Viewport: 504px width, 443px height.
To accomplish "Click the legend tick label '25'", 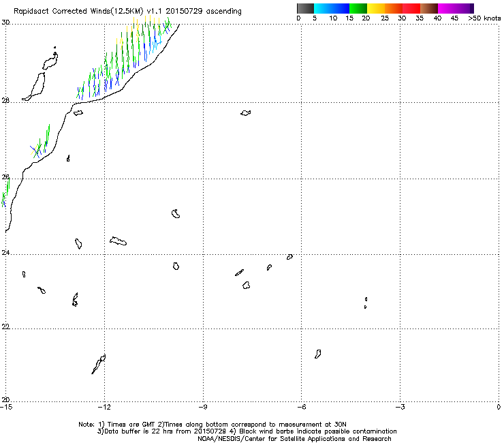I will pyautogui.click(x=385, y=18).
